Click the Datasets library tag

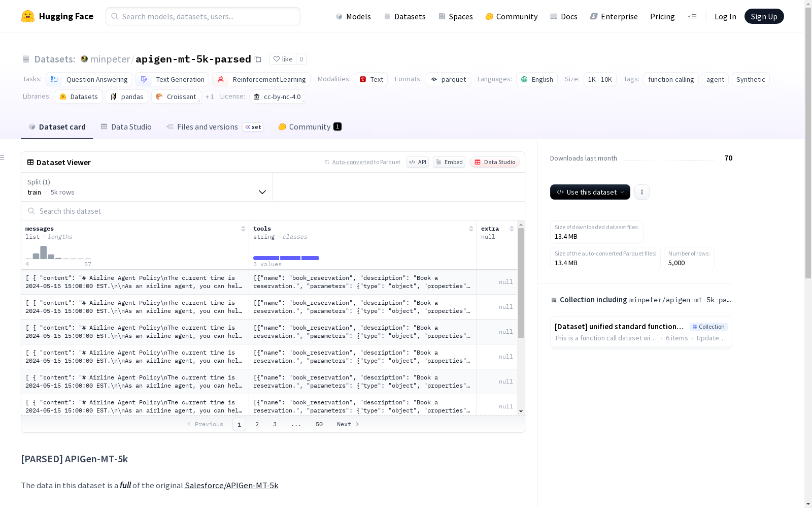click(79, 97)
